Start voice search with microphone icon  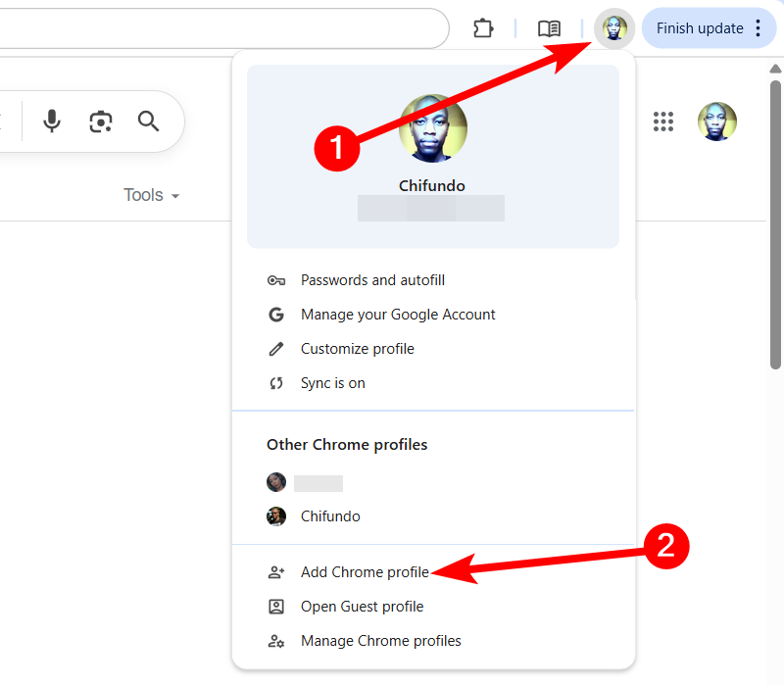coord(52,122)
